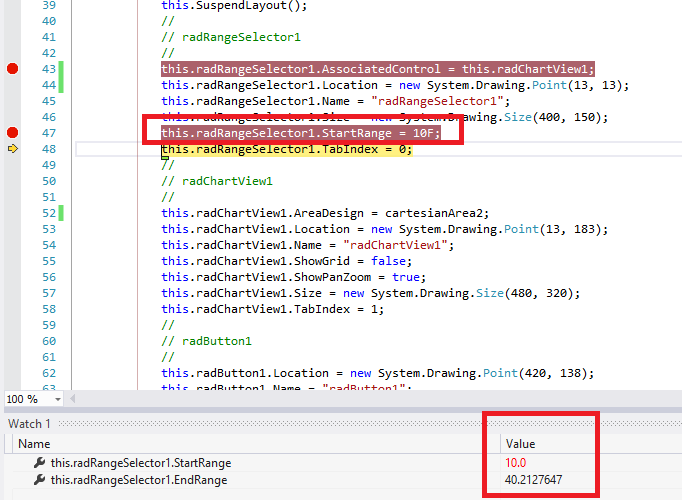Image resolution: width=682 pixels, height=500 pixels.
Task: Click the radButton1.Location line 62
Action: (378, 373)
